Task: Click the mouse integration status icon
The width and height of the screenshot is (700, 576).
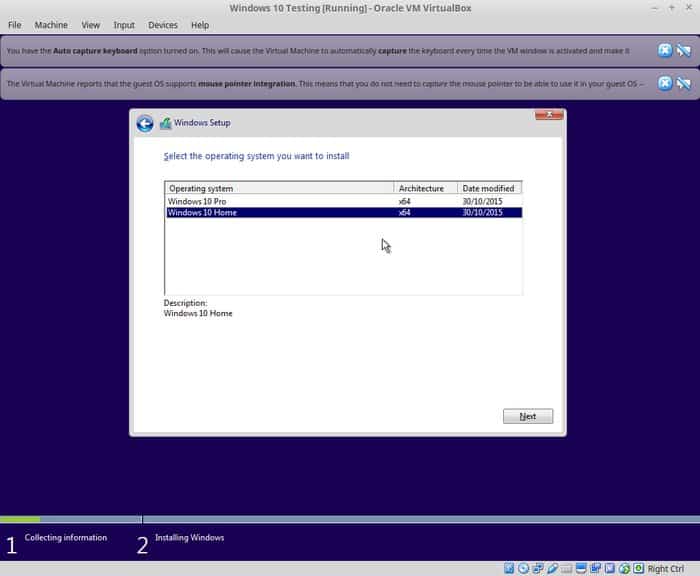Action: (x=624, y=568)
